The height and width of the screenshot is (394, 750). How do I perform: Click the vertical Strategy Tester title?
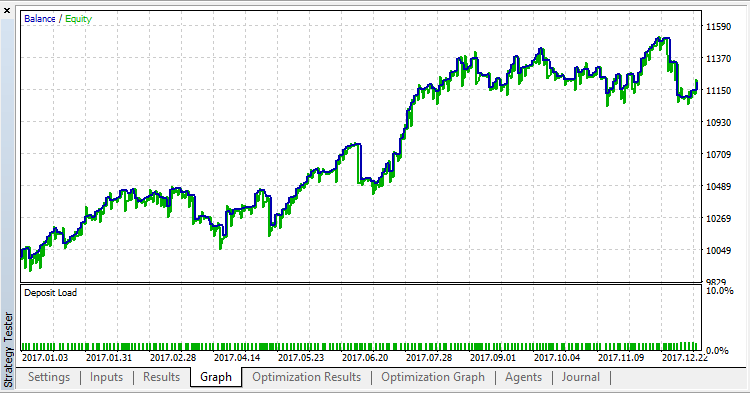(8, 350)
